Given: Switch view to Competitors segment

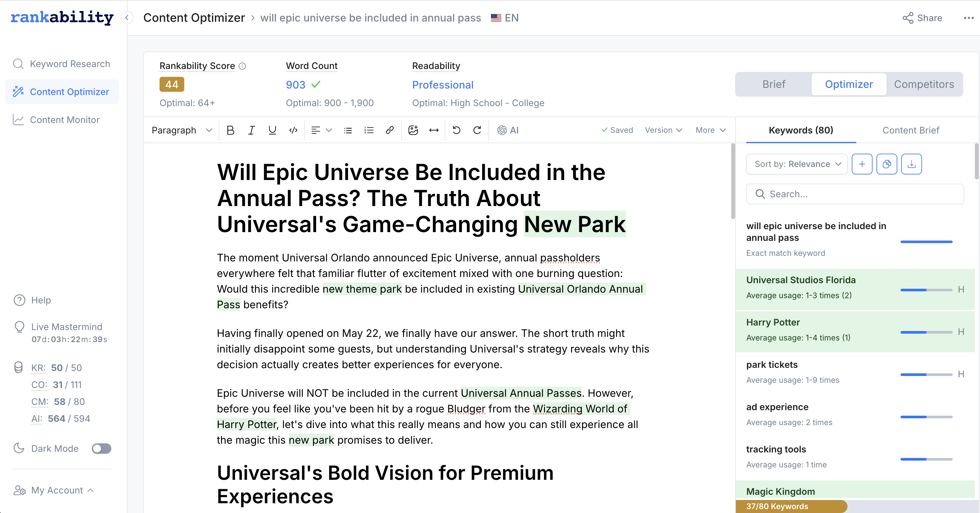Looking at the screenshot, I should (x=924, y=84).
